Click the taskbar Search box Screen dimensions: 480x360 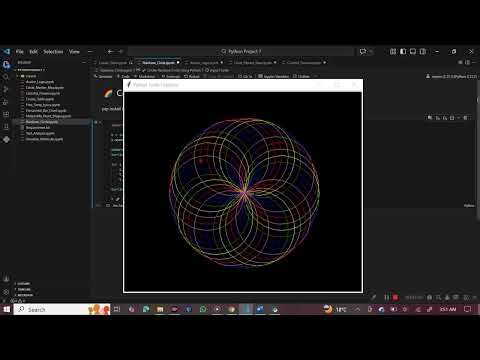[x=62, y=309]
